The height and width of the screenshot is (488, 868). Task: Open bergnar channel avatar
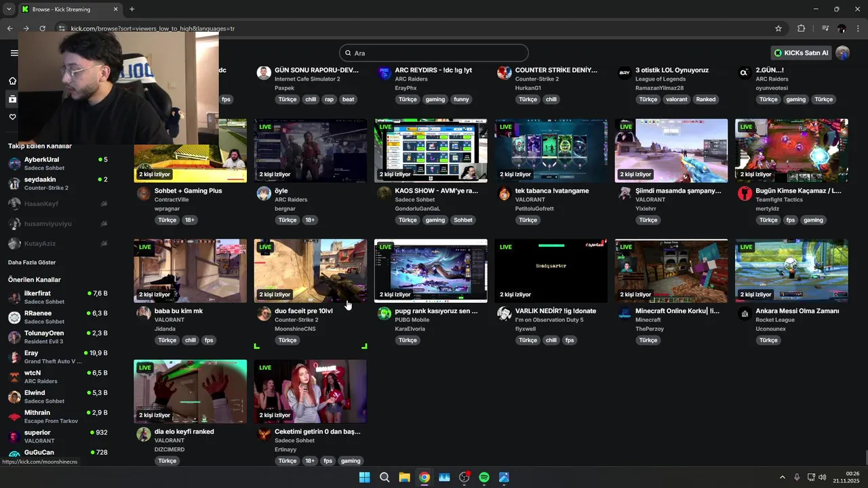(x=264, y=194)
